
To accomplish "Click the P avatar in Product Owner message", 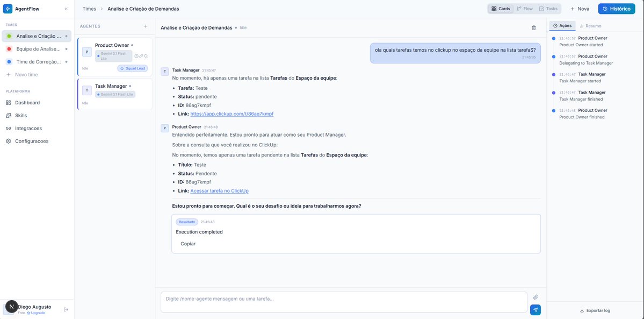I will pos(165,128).
